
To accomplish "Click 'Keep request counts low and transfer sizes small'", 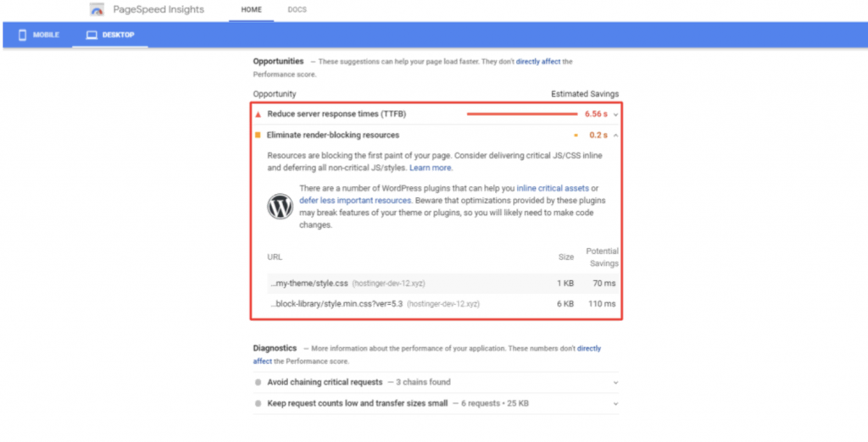I will click(x=358, y=404).
